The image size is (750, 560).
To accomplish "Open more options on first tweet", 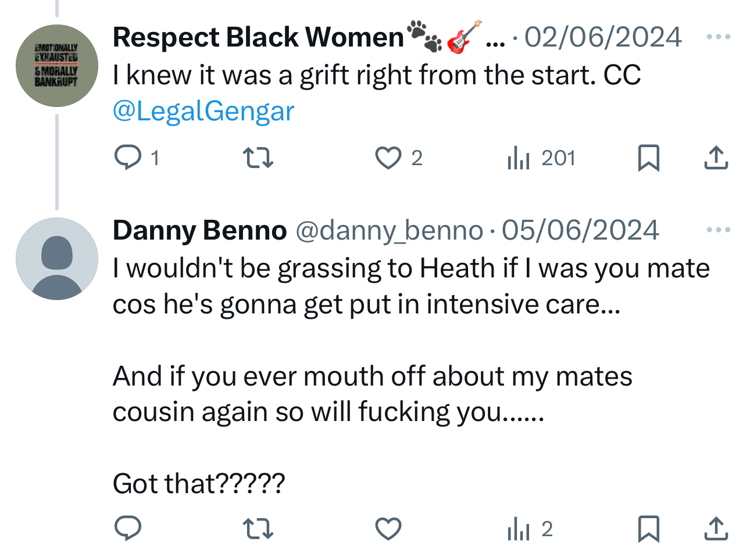I will 718,37.
